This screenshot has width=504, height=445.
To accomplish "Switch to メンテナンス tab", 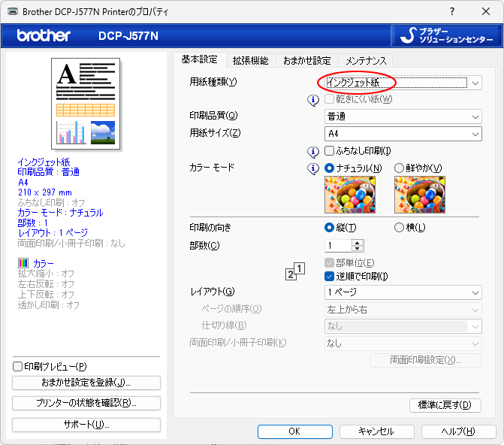I will pyautogui.click(x=366, y=60).
